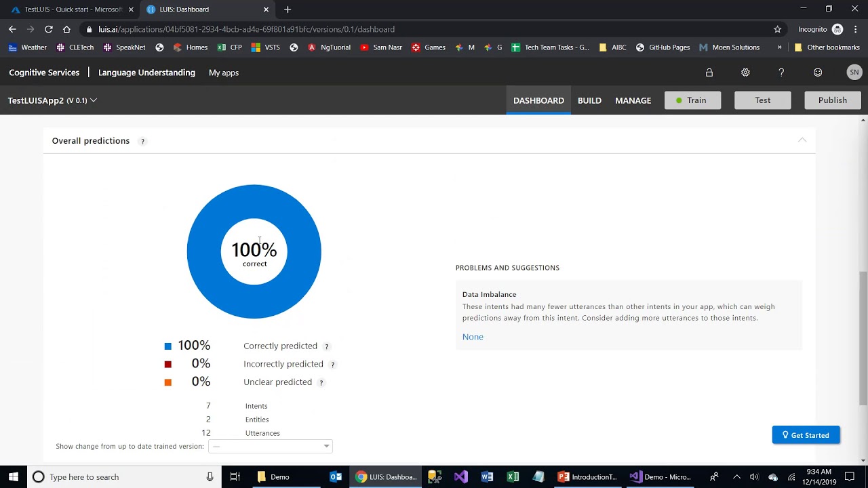868x488 pixels.
Task: Click the browser home icon
Action: coord(66,29)
